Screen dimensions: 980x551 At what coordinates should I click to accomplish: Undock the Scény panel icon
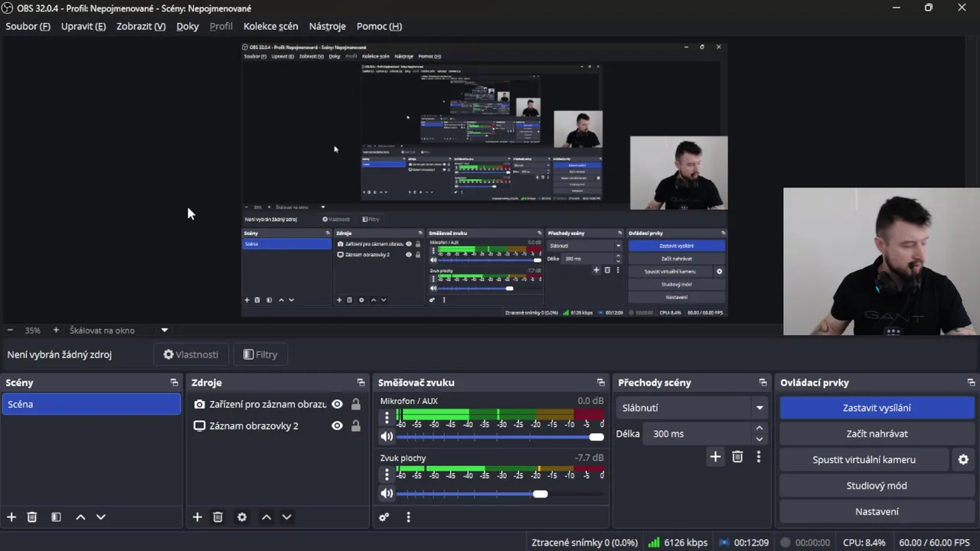(x=175, y=383)
